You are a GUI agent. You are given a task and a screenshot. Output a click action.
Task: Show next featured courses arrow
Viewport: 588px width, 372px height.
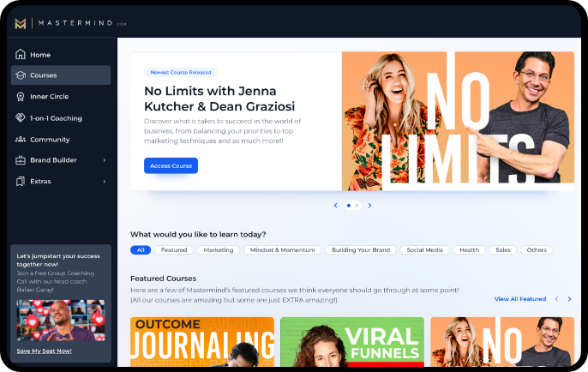coord(570,299)
